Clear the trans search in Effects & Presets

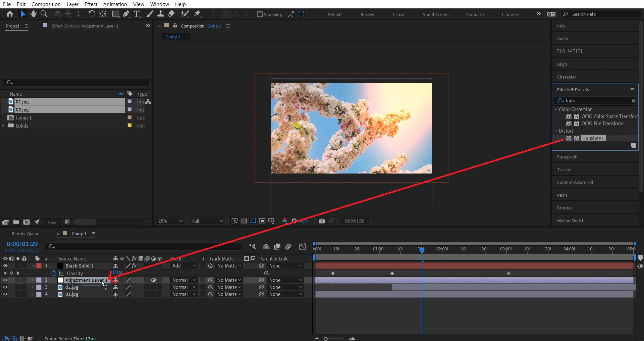633,101
